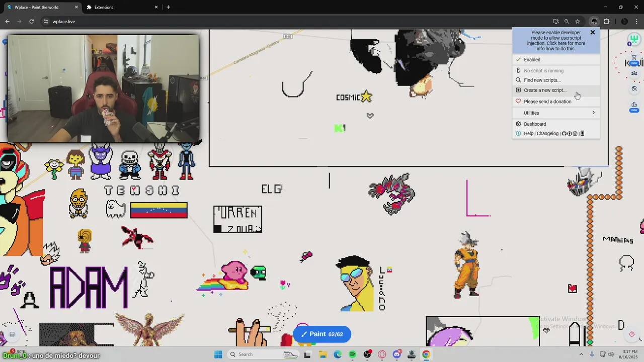This screenshot has height=362, width=644.
Task: Go back to the previous page
Action: [x=7, y=22]
